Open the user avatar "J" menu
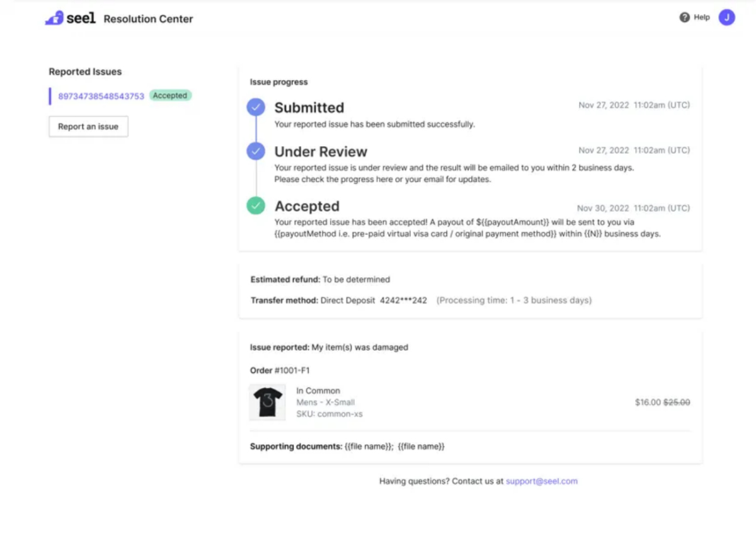Screen dimensions: 756x555 [726, 18]
